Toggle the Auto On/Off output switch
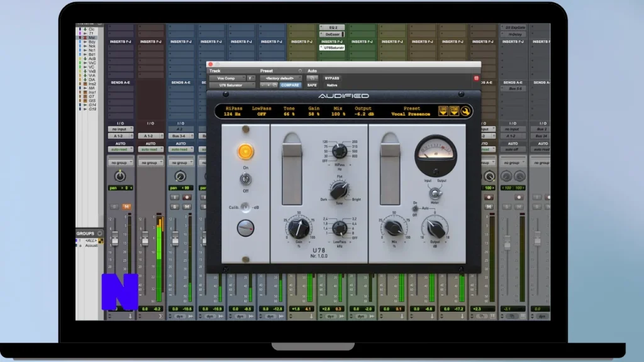Screen dimensions: 644x362 (415, 209)
